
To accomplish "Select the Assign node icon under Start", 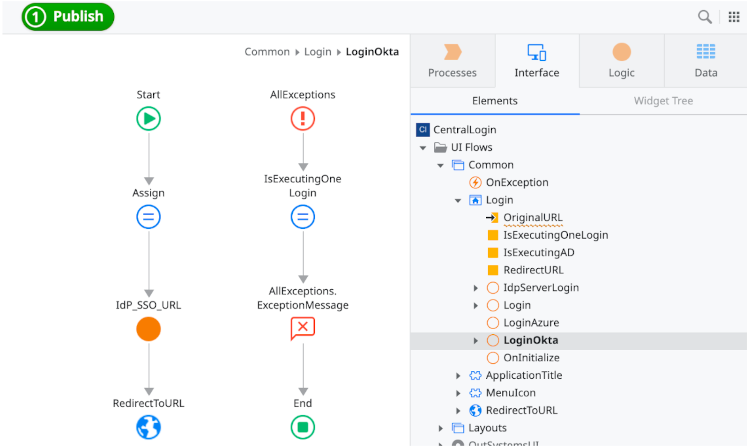I will coord(148,217).
